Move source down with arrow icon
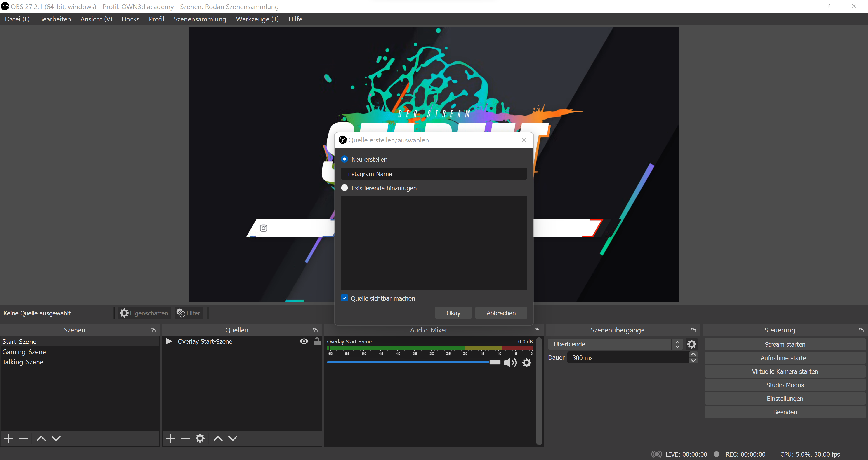Viewport: 868px width, 460px height. (233, 438)
